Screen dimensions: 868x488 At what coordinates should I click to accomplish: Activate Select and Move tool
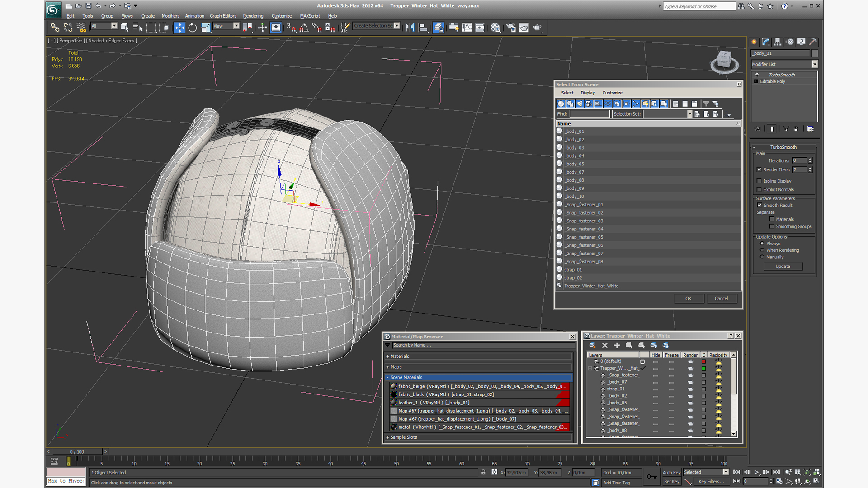pyautogui.click(x=179, y=28)
